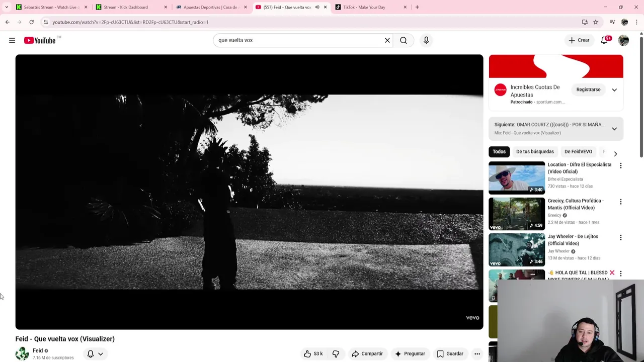Open the YouTube hamburger guide menu
Viewport: 644px width, 362px height.
pos(12,40)
